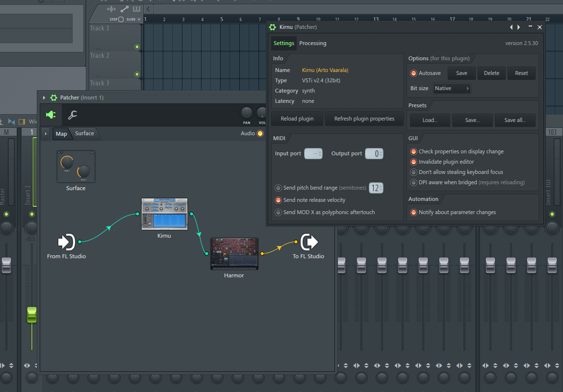Screen dimensions: 563x392
Task: Expand the Patcher window menu arrow
Action: [44, 98]
